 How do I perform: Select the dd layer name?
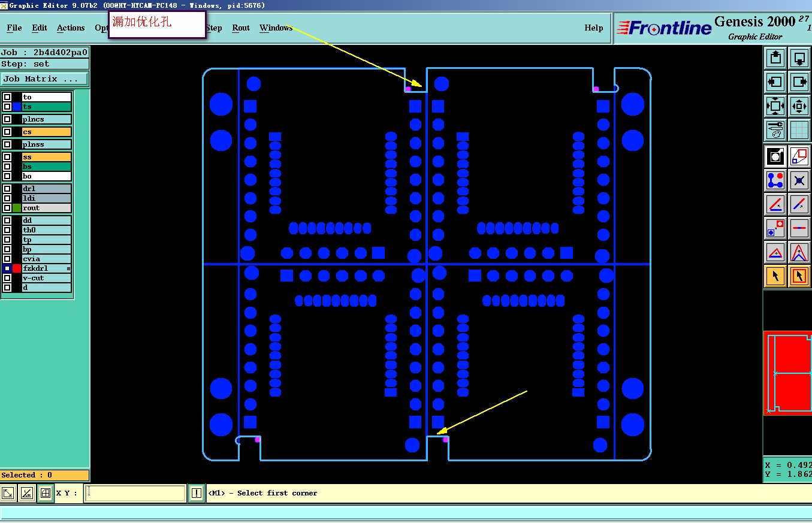[x=47, y=220]
